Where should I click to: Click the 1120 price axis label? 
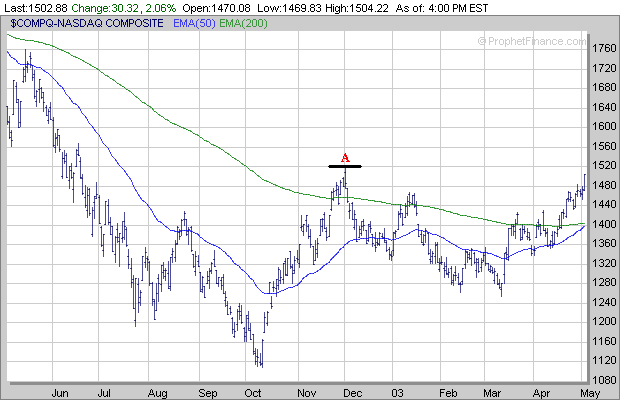click(604, 360)
